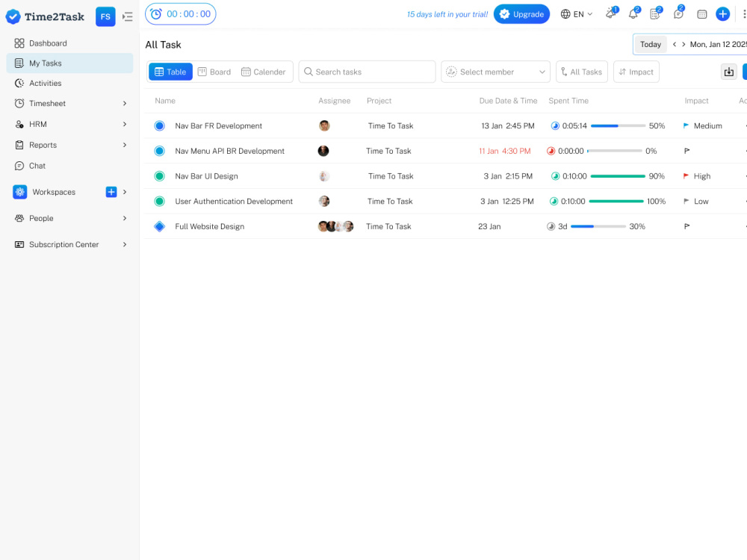Click the Search tasks input field
The width and height of the screenshot is (747, 560).
(x=367, y=72)
